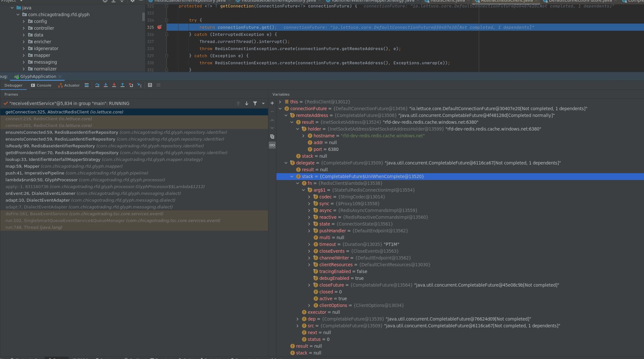
Task: Click the Run to Cursor icon
Action: (x=139, y=85)
